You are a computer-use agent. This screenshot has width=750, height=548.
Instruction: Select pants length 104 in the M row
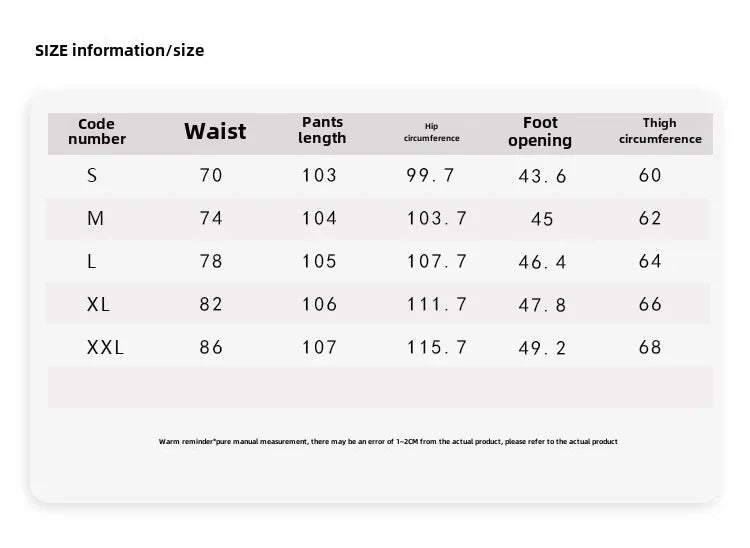click(320, 218)
